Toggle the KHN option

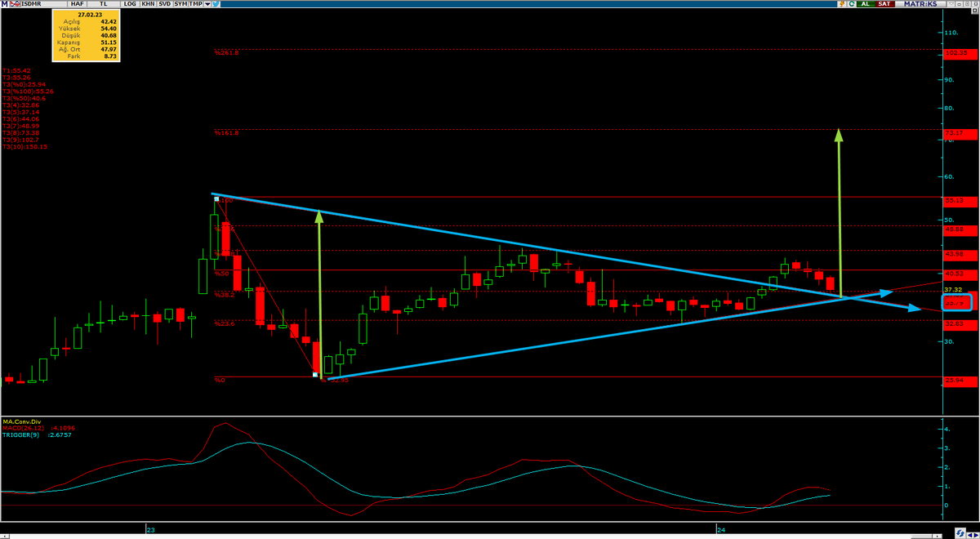148,4
